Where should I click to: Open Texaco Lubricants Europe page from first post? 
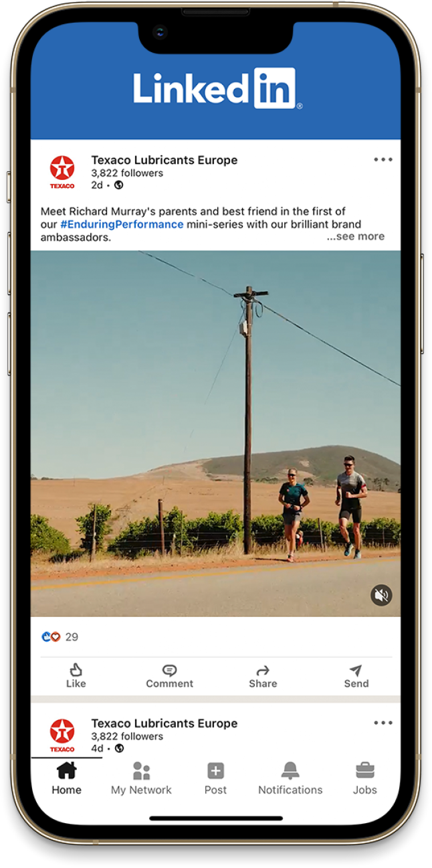[165, 160]
